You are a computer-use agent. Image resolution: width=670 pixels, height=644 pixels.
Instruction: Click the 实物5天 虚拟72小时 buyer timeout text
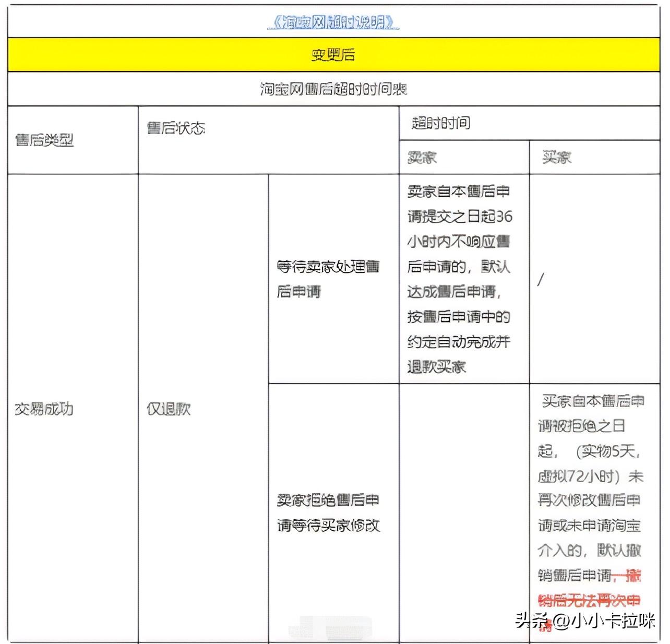[x=591, y=488]
